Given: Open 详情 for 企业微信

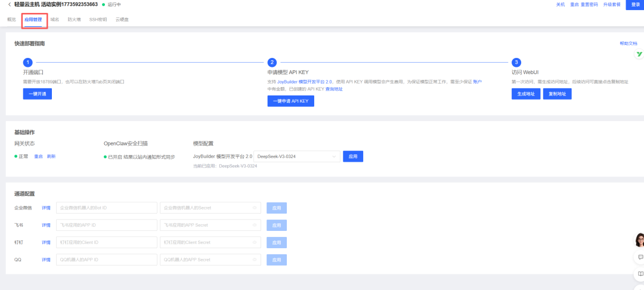Looking at the screenshot, I should 46,208.
